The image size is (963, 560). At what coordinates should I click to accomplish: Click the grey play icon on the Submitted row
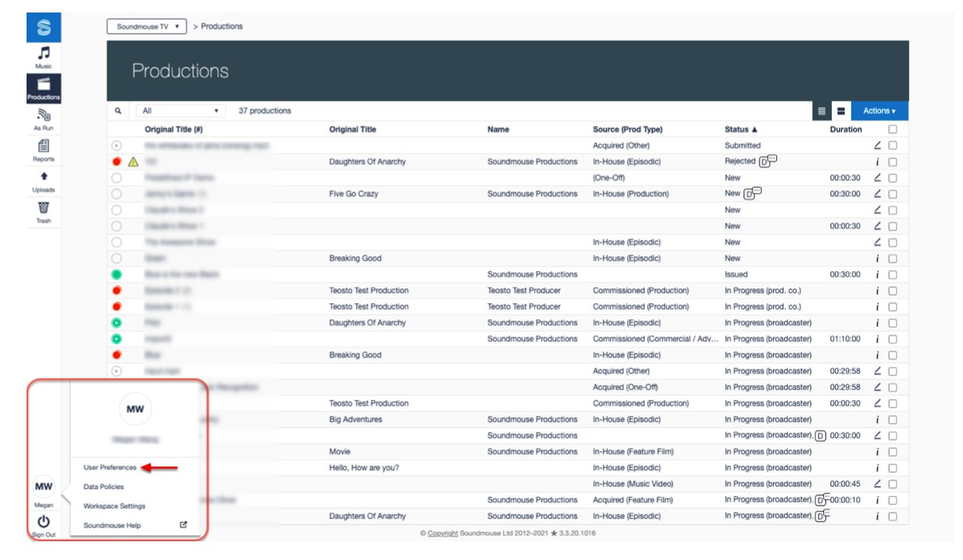click(x=117, y=145)
